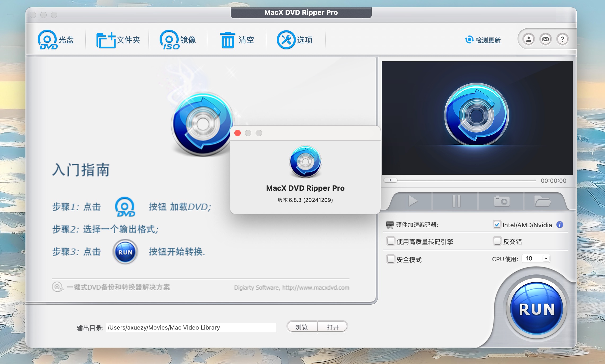Click the 一键式DVD备份和转换器解决方案 text
Screen dimensions: 605x364
118,287
